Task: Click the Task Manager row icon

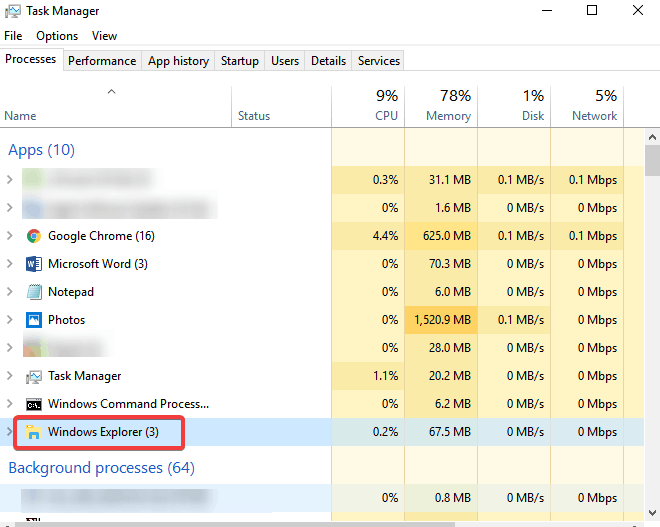Action: click(x=34, y=376)
